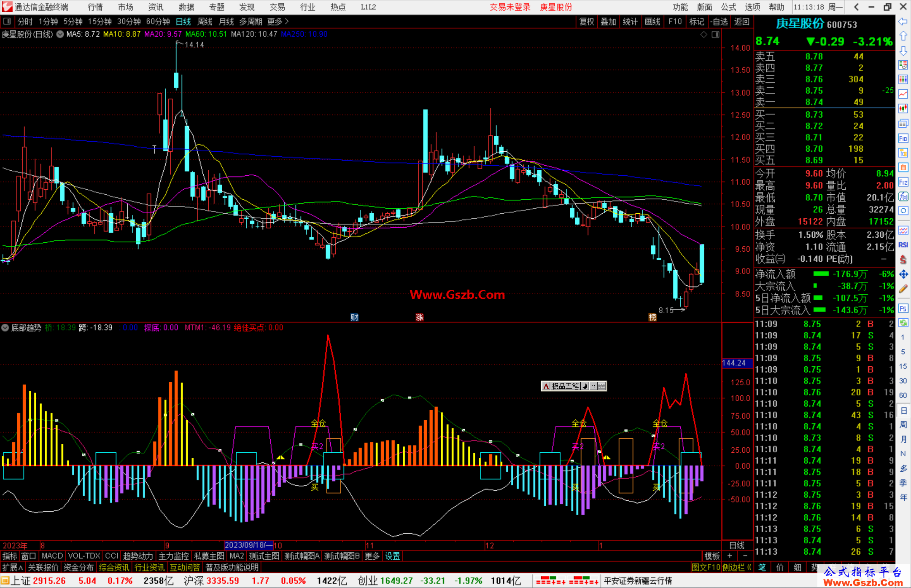Open the intraday line chart icon in sidebar
The height and width of the screenshot is (588, 911).
[903, 94]
